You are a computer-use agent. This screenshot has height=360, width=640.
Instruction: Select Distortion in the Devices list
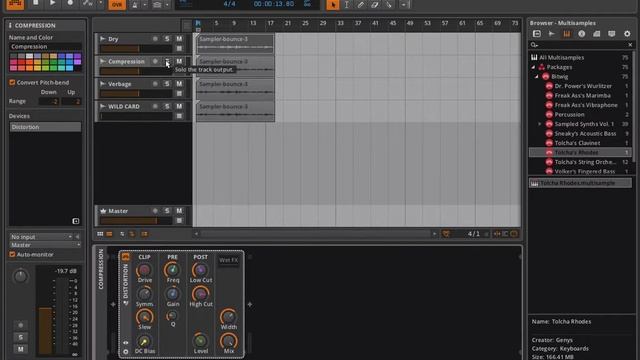pos(45,127)
